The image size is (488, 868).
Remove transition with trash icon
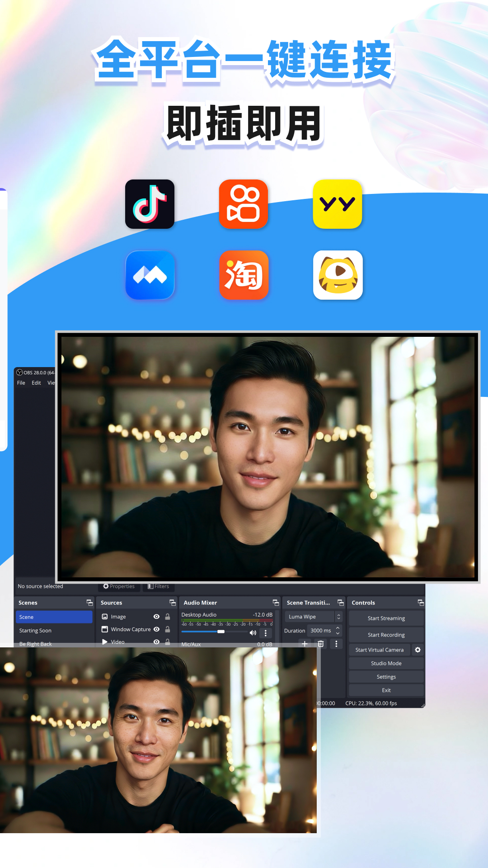(321, 644)
